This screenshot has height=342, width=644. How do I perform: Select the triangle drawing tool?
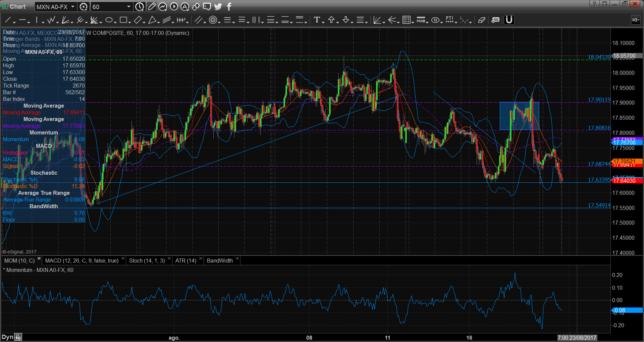(152, 20)
